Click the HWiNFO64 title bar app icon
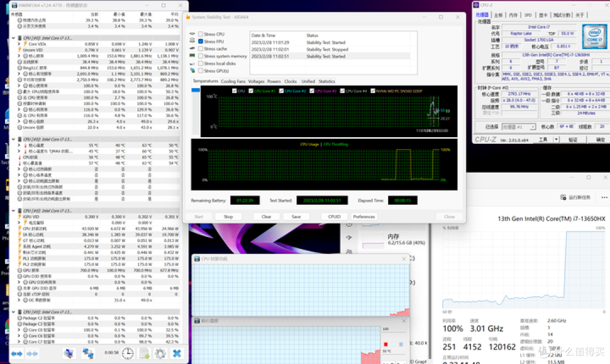Screen dimensions: 610x364 point(14,6)
